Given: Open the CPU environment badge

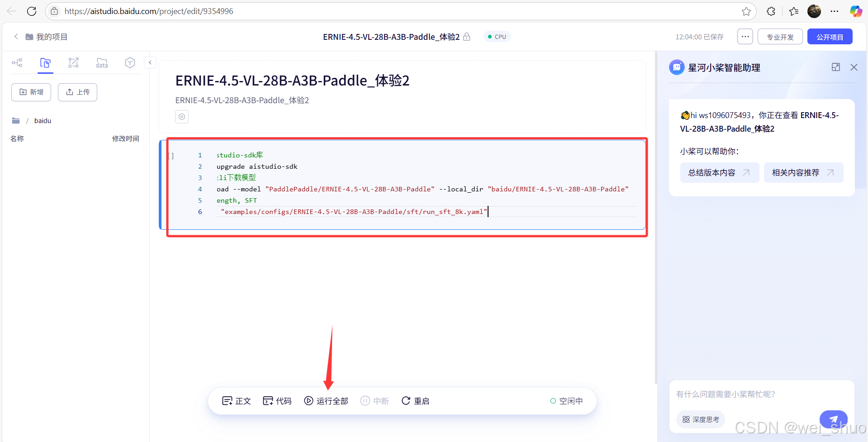Looking at the screenshot, I should [x=497, y=37].
